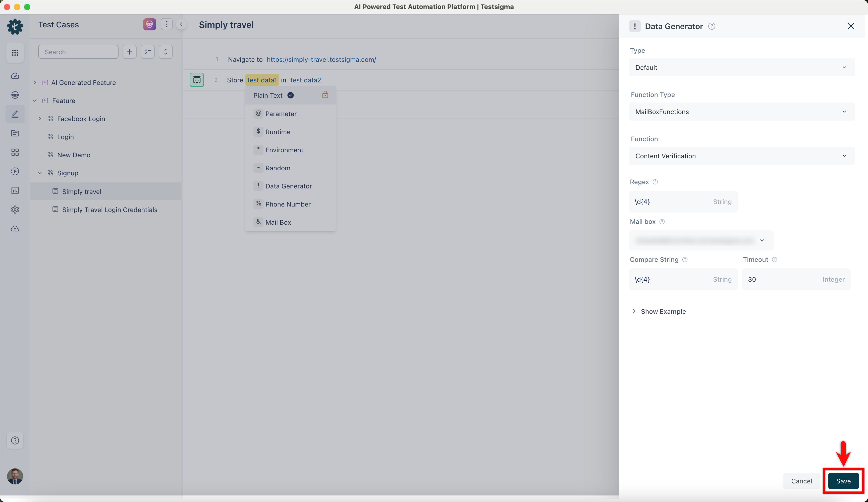Select Runtime data type
This screenshot has height=502, width=868.
point(290,132)
